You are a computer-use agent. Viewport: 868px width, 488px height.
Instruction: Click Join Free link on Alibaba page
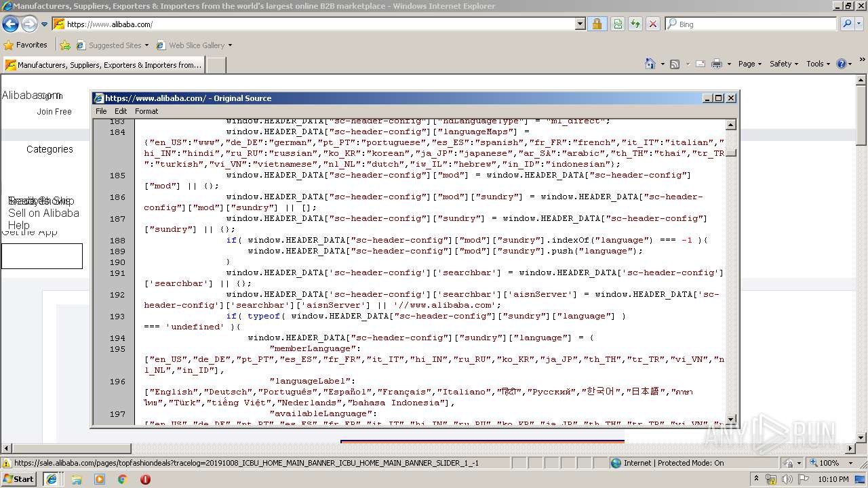pyautogui.click(x=54, y=112)
